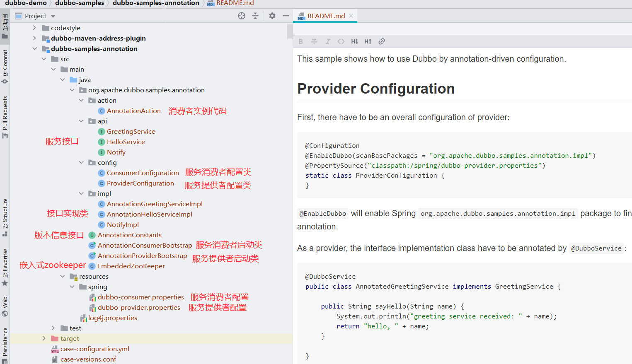Click dubbo-demo in the breadcrumb
This screenshot has width=632, height=364.
[26, 3]
